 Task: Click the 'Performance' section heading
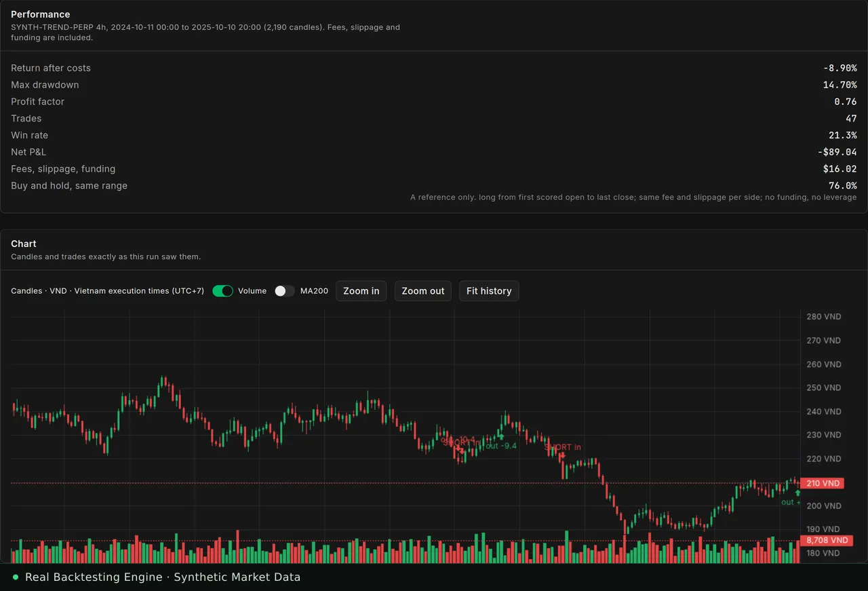[x=41, y=14]
